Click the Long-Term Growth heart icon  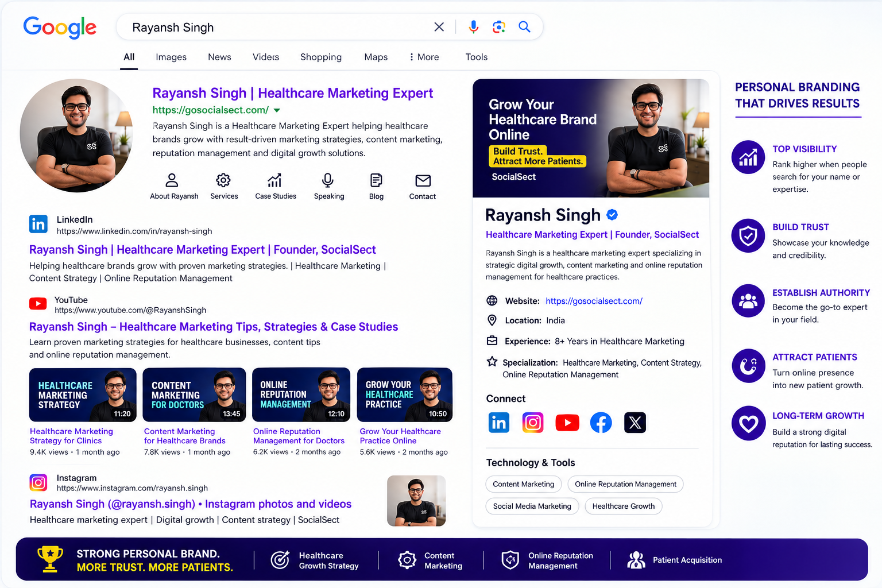click(748, 424)
